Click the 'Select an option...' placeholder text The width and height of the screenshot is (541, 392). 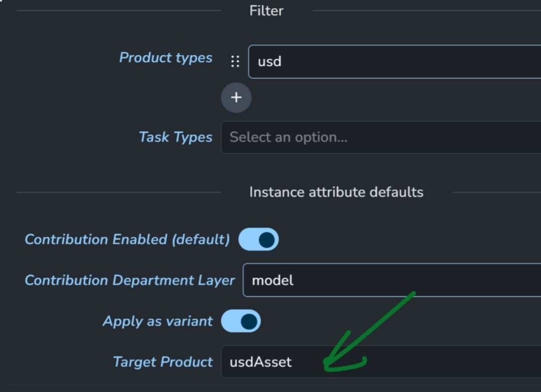tap(288, 137)
